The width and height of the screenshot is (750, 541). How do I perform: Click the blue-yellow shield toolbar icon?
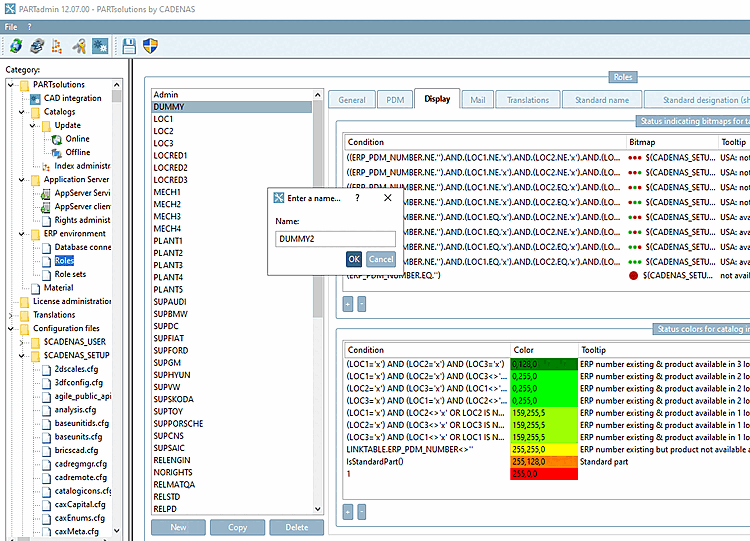[x=151, y=46]
